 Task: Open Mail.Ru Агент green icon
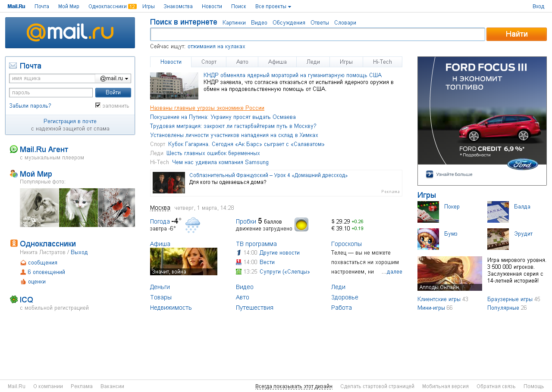pos(14,149)
